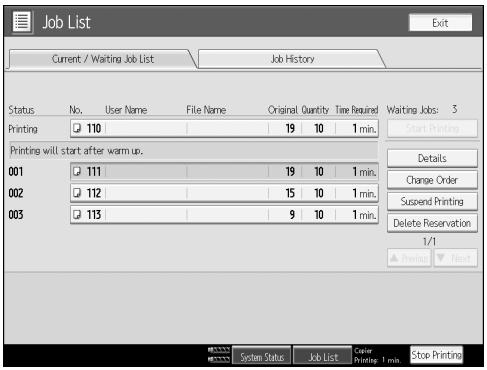Click the Waiting Jobs: 3 count
This screenshot has width=487, height=370.
(422, 110)
